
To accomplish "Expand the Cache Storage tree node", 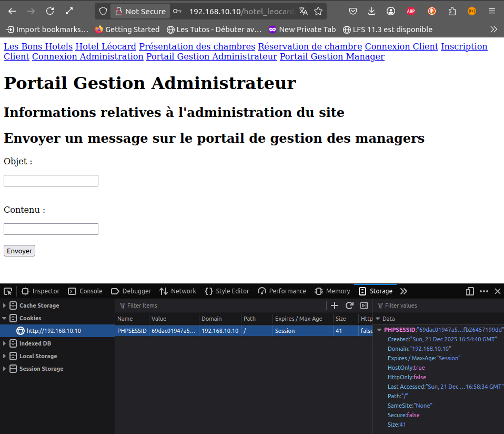I will coord(5,305).
